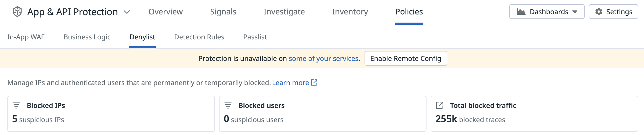Select the Policies tab
The image size is (644, 135).
409,12
